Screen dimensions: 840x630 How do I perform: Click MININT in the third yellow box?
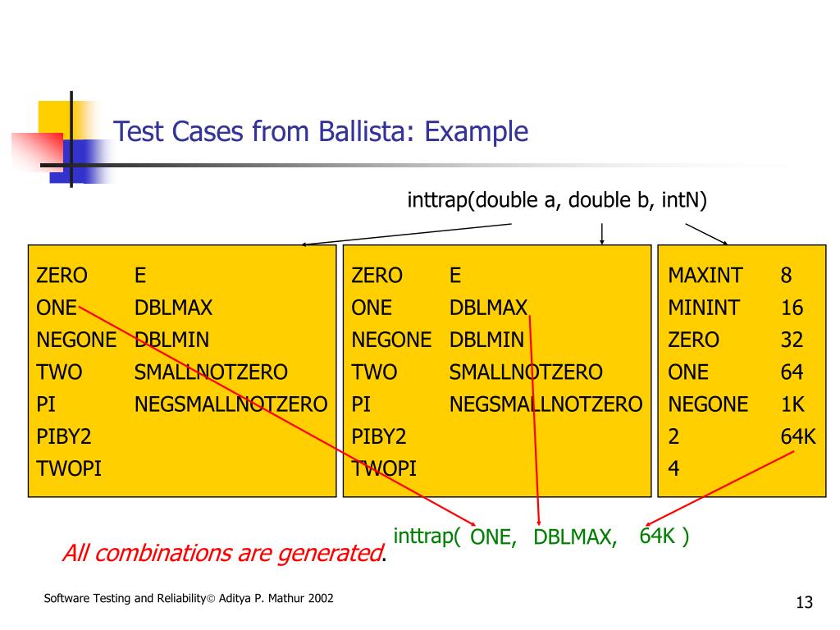[704, 308]
